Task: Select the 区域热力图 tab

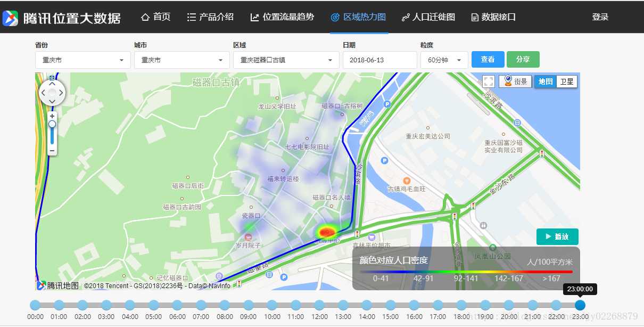Action: (x=359, y=17)
